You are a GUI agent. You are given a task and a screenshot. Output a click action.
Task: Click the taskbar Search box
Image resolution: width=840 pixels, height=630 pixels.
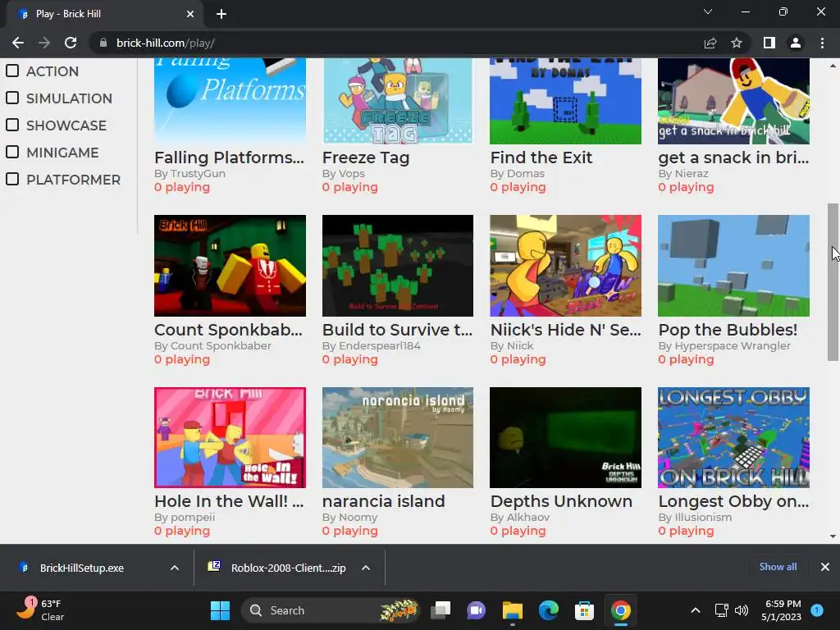coord(331,610)
